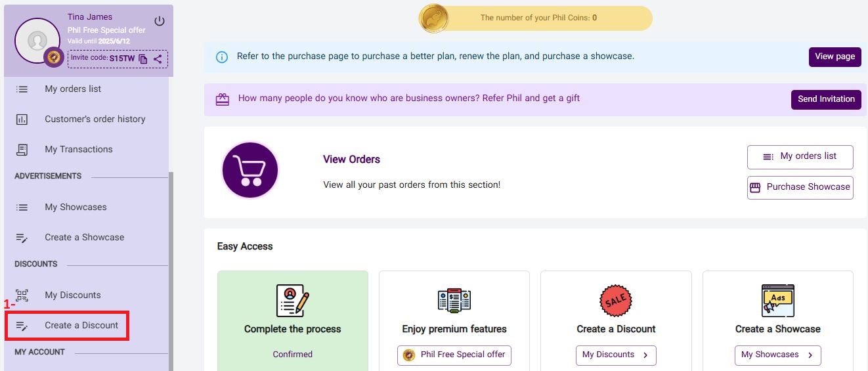Click the info icon in blue banner
868x371 pixels.
(x=222, y=57)
